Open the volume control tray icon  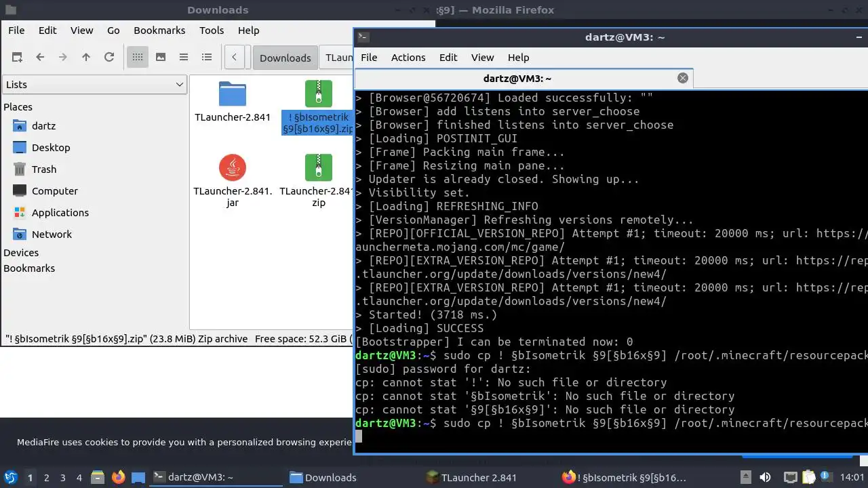tap(765, 477)
